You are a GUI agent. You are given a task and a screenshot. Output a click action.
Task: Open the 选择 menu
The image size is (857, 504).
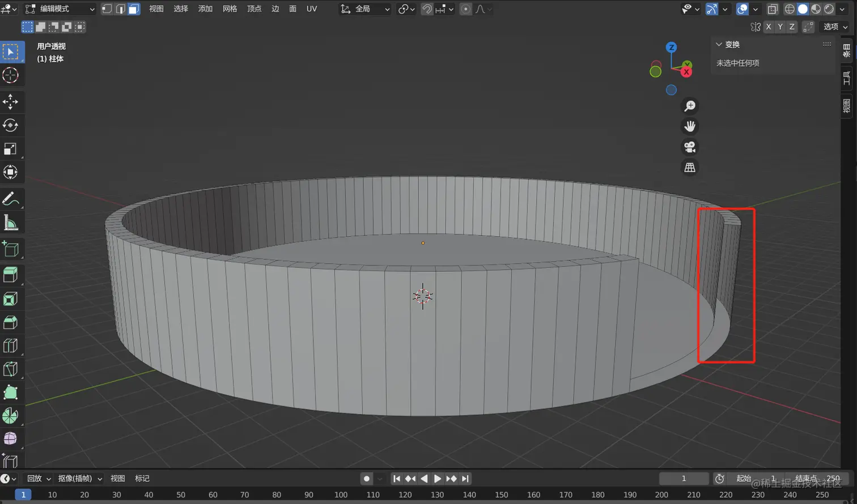[181, 8]
